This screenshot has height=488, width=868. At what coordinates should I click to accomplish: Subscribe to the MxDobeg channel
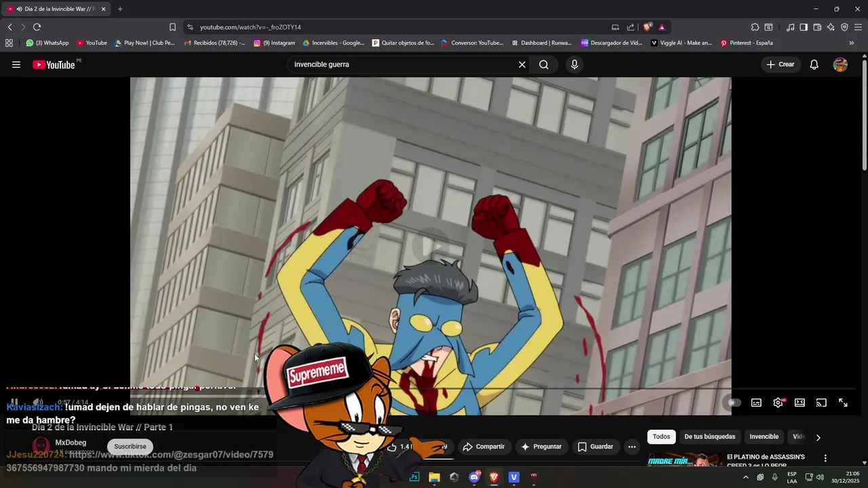(130, 447)
